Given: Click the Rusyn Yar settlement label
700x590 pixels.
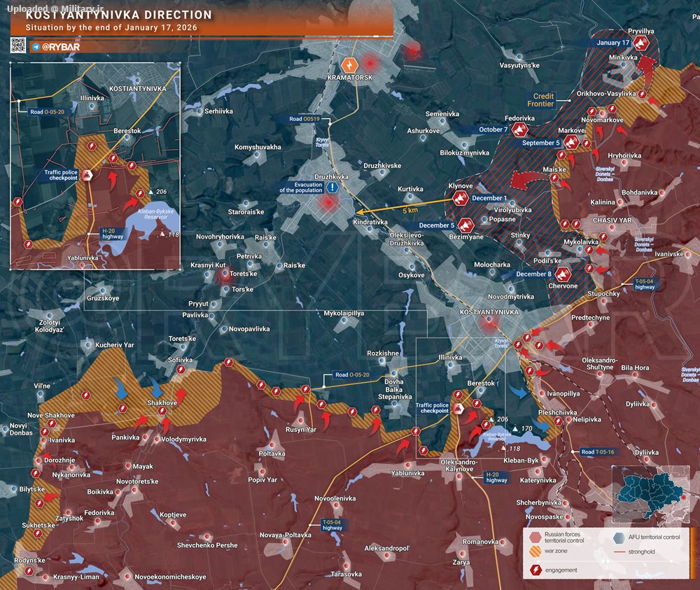Looking at the screenshot, I should pos(301,430).
